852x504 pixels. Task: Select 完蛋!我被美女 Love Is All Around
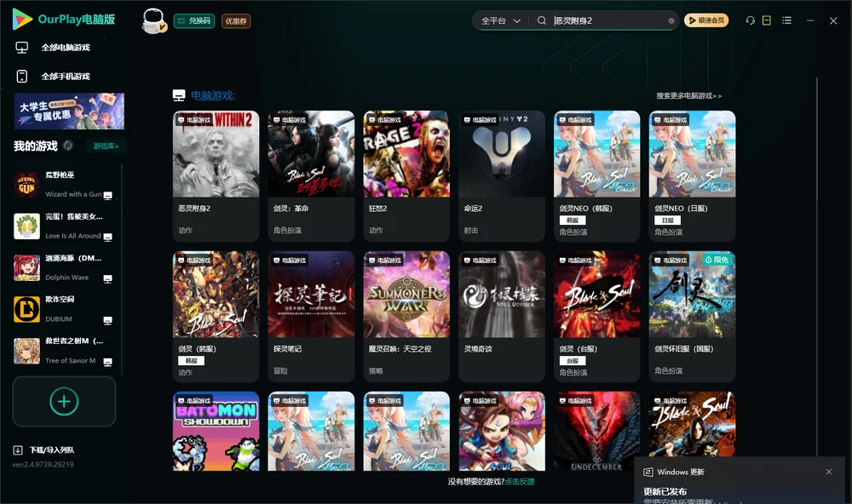64,226
